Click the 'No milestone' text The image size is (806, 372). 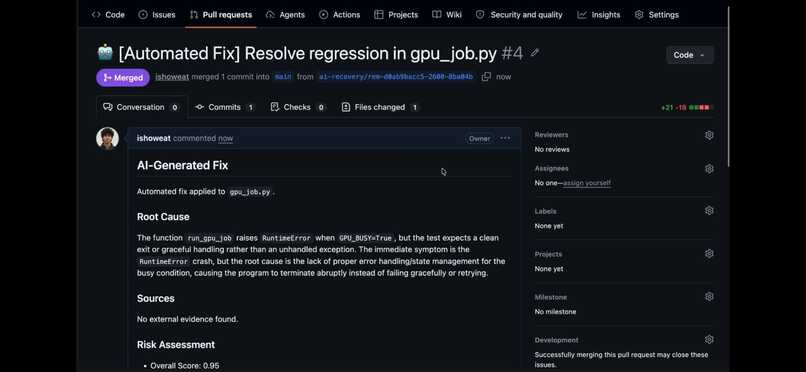pos(555,312)
